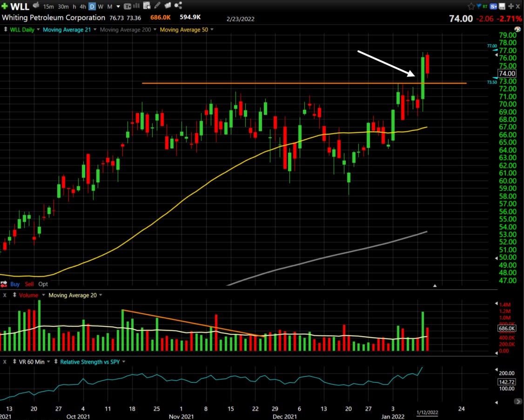Click the share chart icon
The height and width of the screenshot is (420, 524).
click(178, 5)
